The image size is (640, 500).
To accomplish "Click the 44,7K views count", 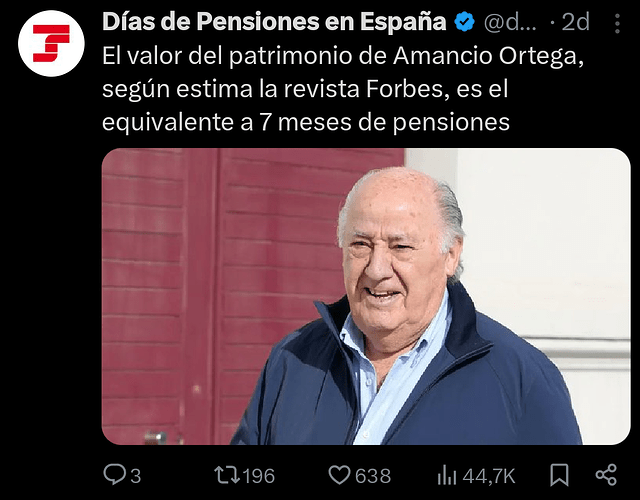I will [489, 476].
